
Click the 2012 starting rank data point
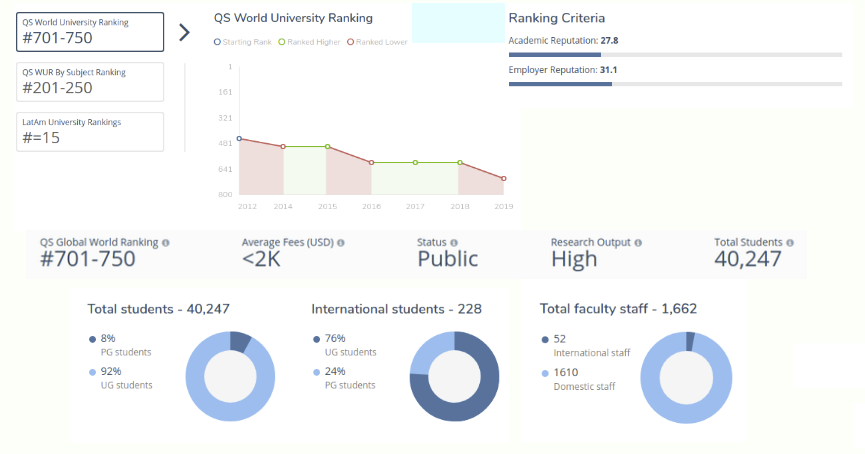click(239, 138)
